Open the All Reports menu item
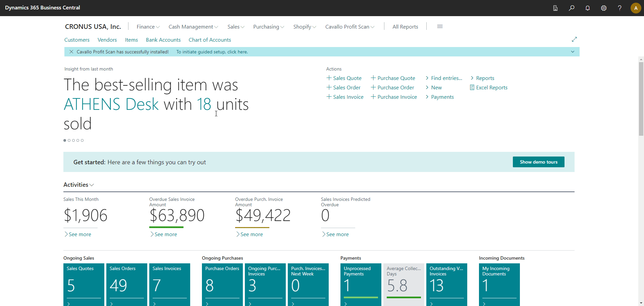Viewport: 644px width, 306px height. [405, 27]
